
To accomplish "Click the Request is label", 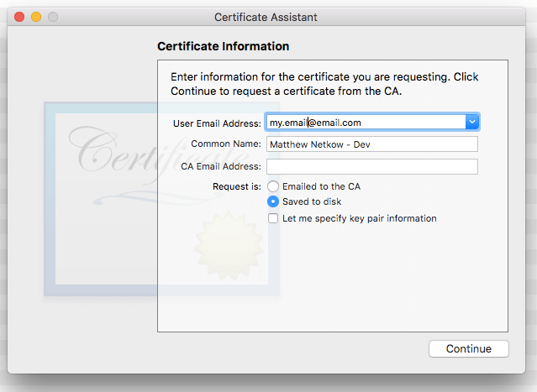I will (237, 186).
